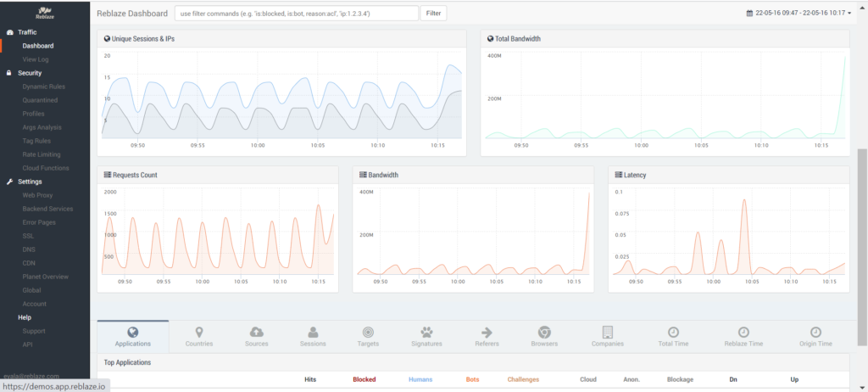Select the Applications globe icon tab
The image size is (868, 392).
[133, 332]
